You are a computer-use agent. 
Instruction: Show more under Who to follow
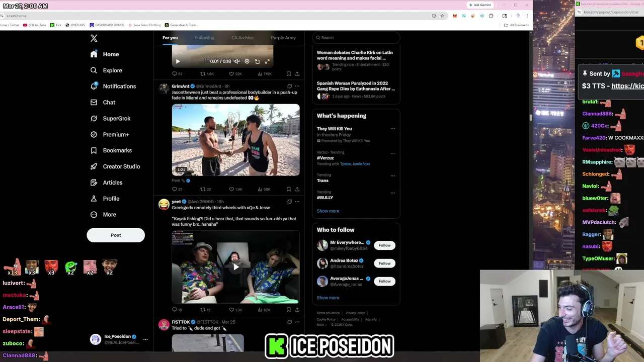coord(328,298)
